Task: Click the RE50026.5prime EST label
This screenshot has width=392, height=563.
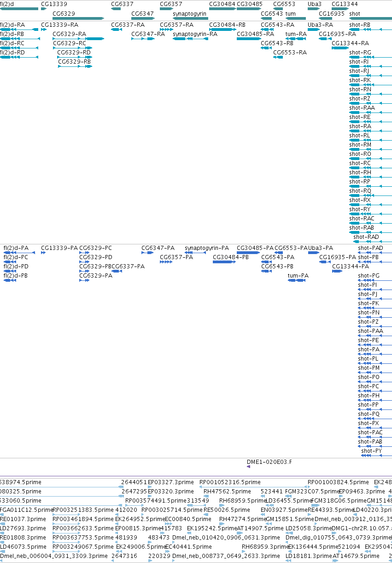Action: pos(227,510)
